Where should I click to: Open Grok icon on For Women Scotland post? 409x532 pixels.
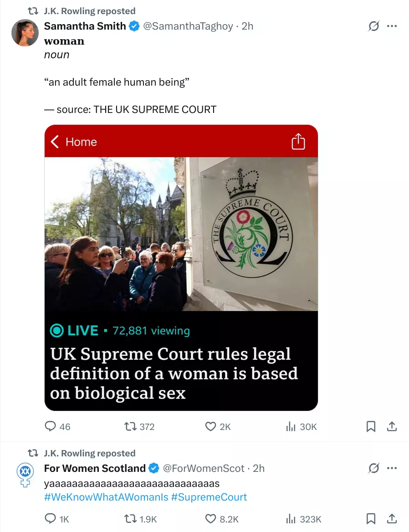[373, 468]
